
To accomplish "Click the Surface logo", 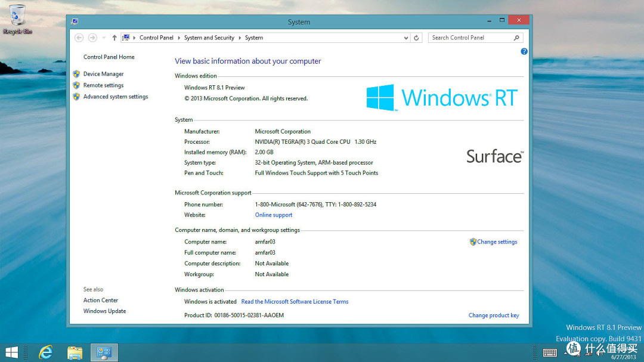I will coord(495,157).
